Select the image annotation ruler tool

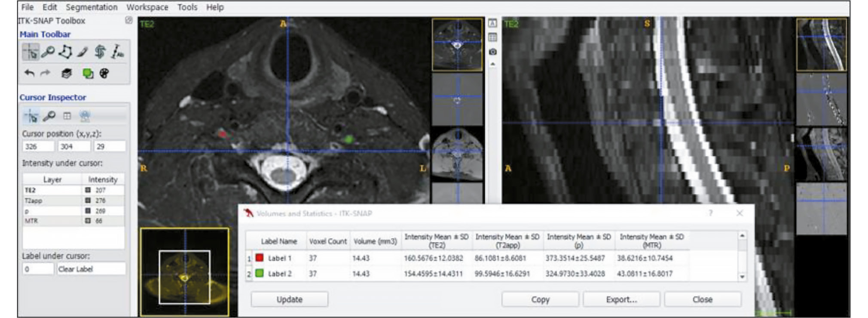[117, 52]
